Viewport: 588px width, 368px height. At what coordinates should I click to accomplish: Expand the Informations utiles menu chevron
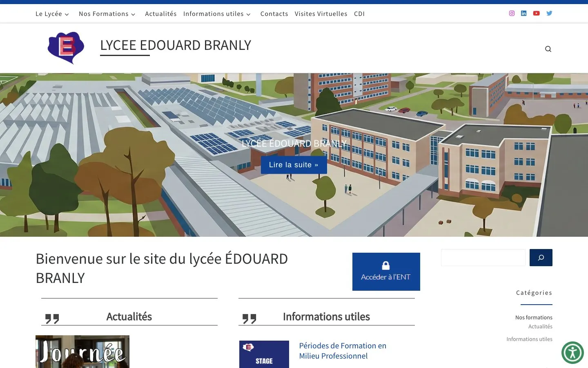coord(248,14)
